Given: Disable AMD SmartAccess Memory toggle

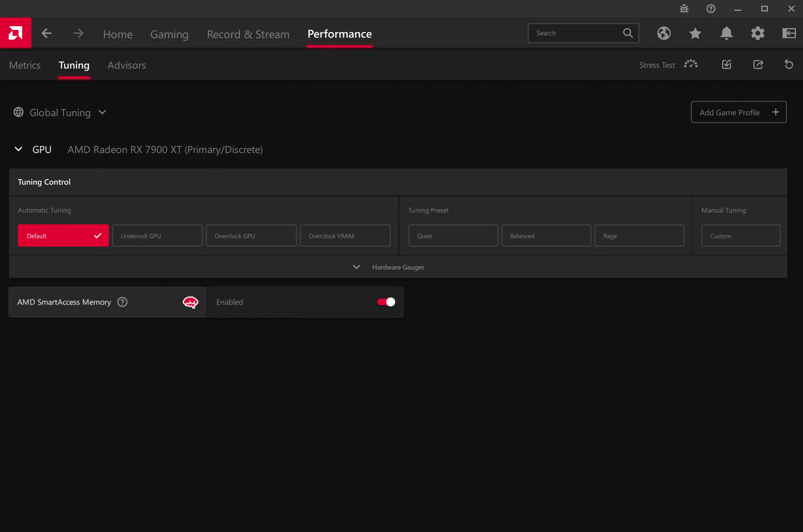Looking at the screenshot, I should coord(386,302).
